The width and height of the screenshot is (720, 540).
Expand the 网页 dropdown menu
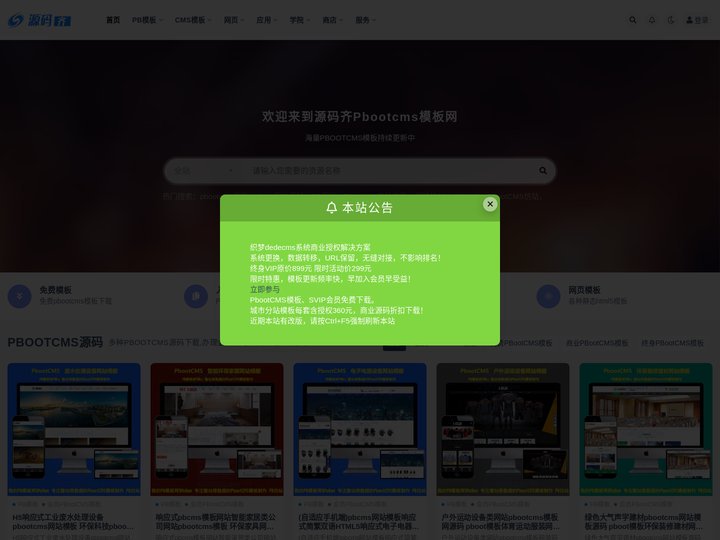click(234, 20)
